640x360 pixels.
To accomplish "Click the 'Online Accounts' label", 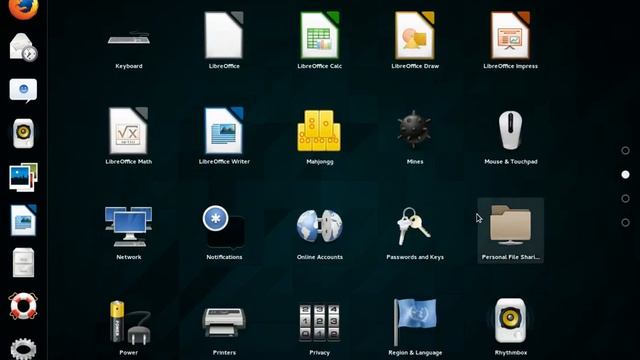I will [x=320, y=257].
